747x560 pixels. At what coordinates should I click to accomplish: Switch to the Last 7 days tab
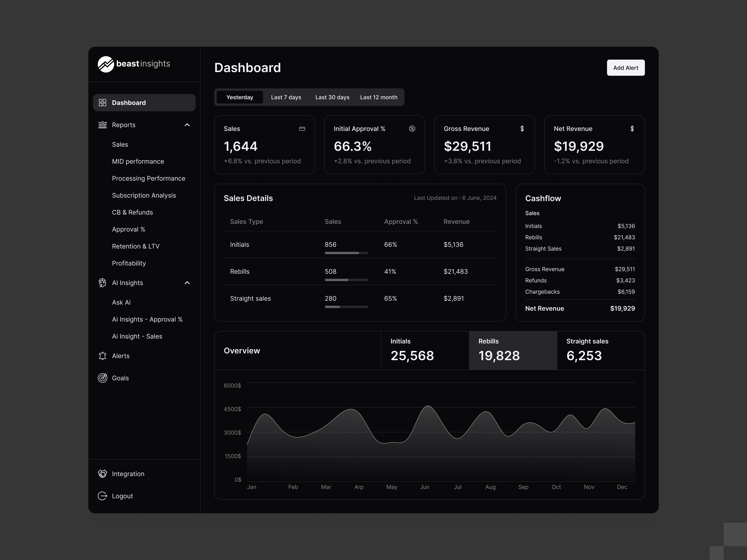point(286,97)
